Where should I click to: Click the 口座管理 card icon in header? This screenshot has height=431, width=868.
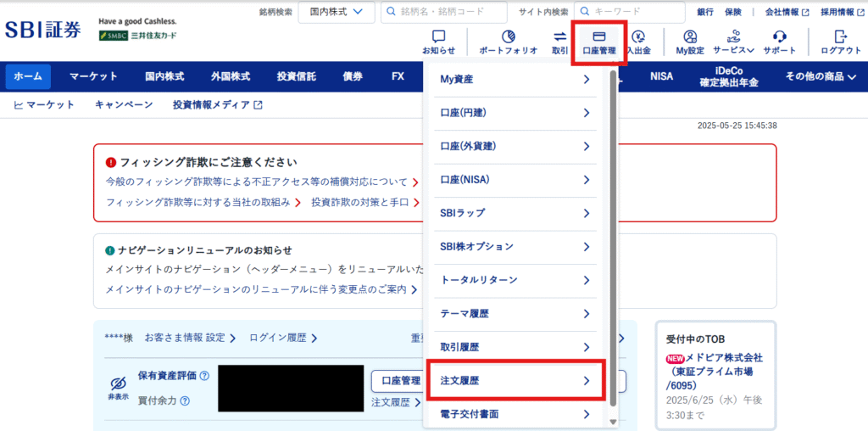(599, 42)
